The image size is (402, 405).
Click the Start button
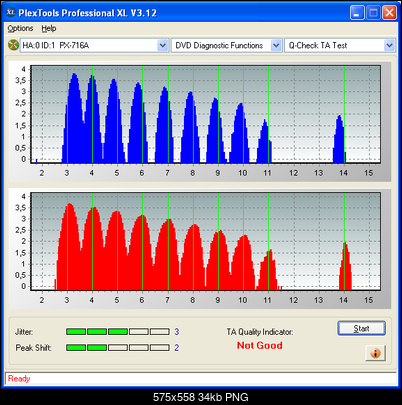[362, 328]
